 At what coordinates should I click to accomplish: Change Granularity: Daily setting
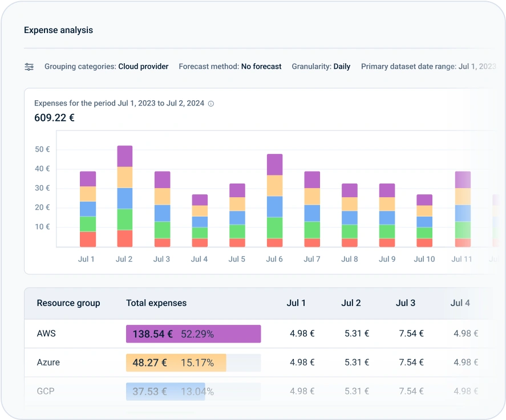pos(321,67)
